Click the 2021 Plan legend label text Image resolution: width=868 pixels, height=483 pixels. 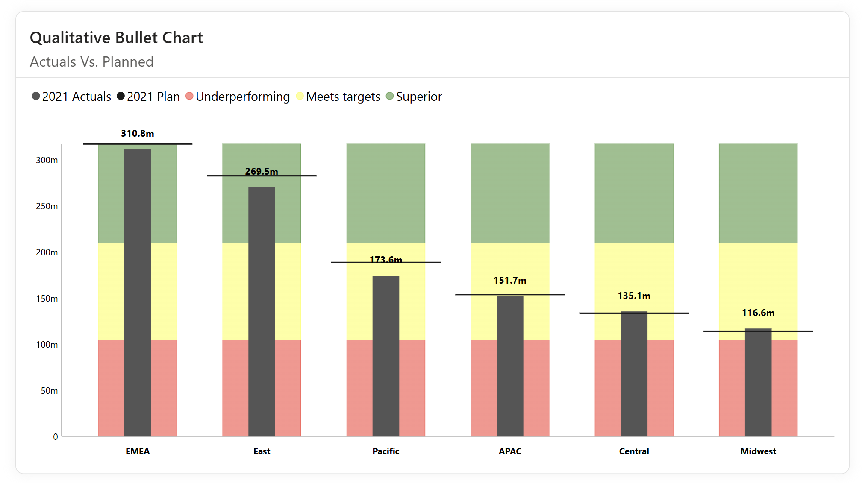(x=153, y=97)
